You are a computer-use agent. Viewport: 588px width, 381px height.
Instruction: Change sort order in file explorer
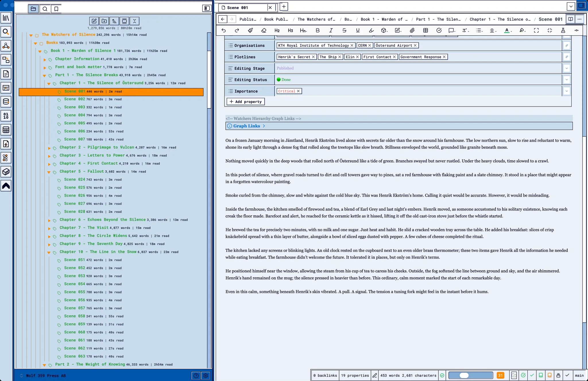click(114, 21)
